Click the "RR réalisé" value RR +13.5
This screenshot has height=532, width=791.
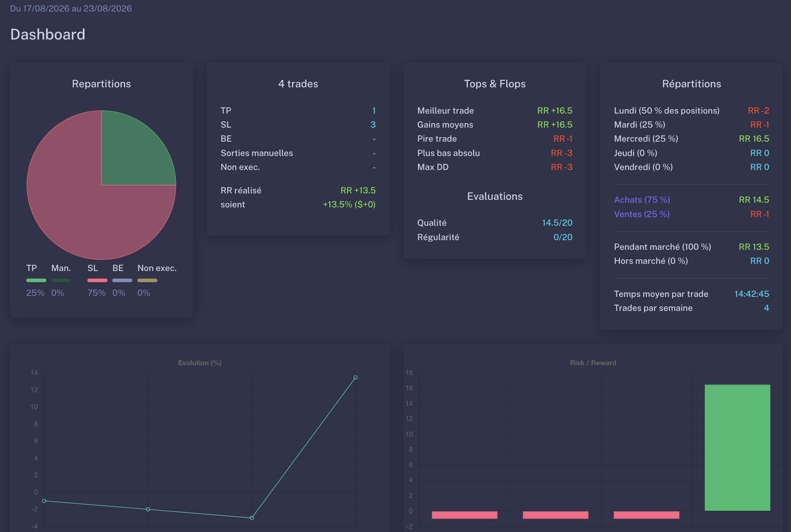[358, 190]
